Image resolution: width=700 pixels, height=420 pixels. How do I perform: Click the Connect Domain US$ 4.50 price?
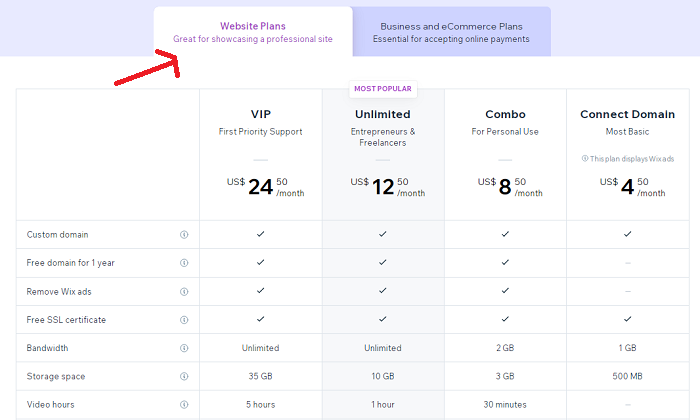coord(633,187)
